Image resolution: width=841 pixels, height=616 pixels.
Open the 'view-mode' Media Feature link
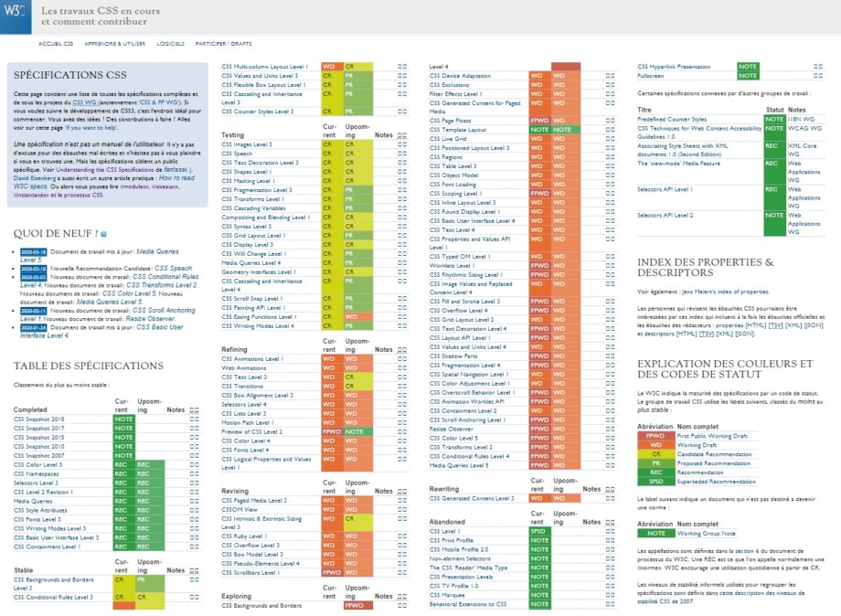coord(678,163)
